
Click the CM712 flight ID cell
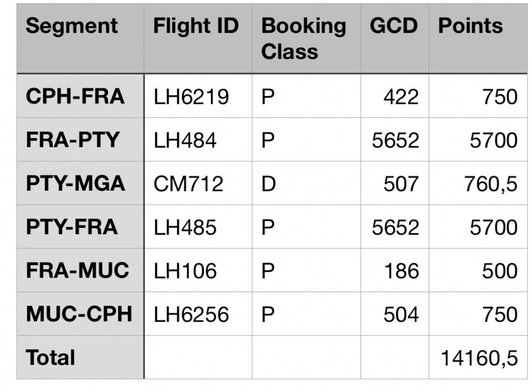click(189, 184)
